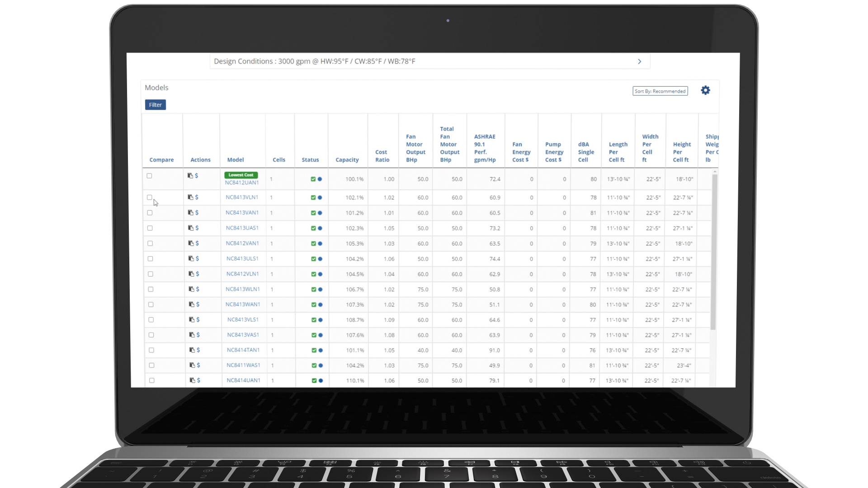Check the compare box for NC8412UAN1
Screen dimensions: 868x488
point(149,176)
